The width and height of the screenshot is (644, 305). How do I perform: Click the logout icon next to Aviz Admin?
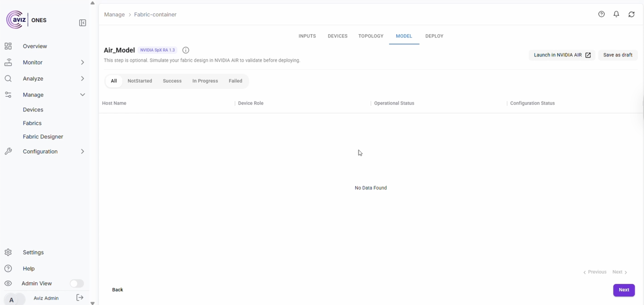pyautogui.click(x=80, y=298)
